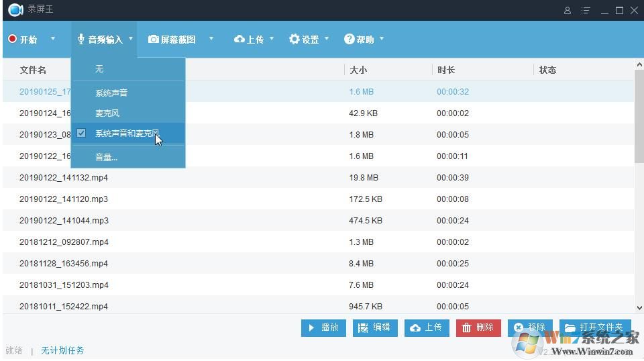Image resolution: width=644 pixels, height=361 pixels.
Task: Click the vertical scrollbar thumb
Action: pyautogui.click(x=639, y=116)
